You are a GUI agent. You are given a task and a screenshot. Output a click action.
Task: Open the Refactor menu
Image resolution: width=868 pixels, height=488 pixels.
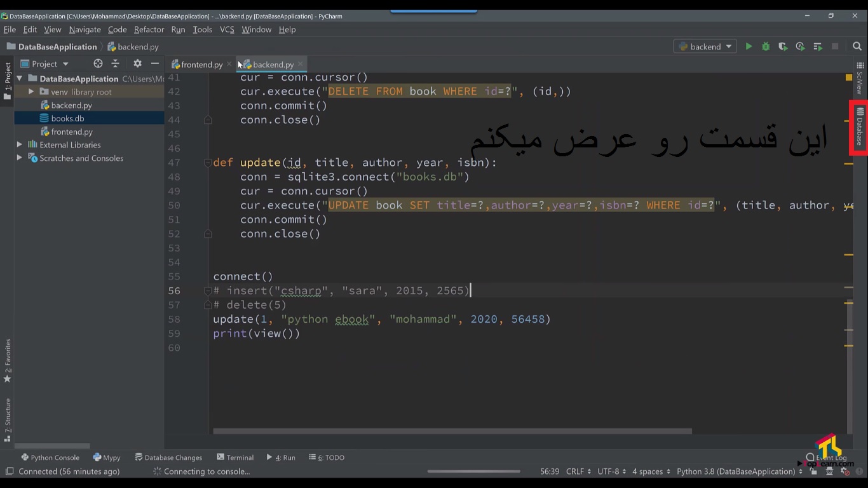coord(149,29)
